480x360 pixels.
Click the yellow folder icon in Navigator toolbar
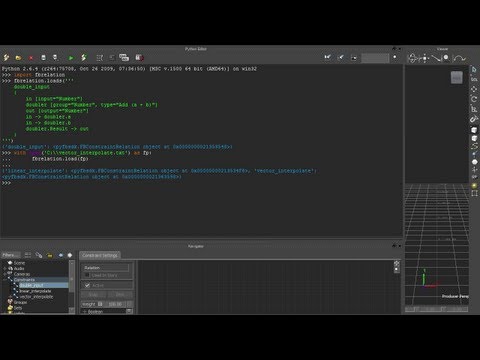pyautogui.click(x=50, y=256)
